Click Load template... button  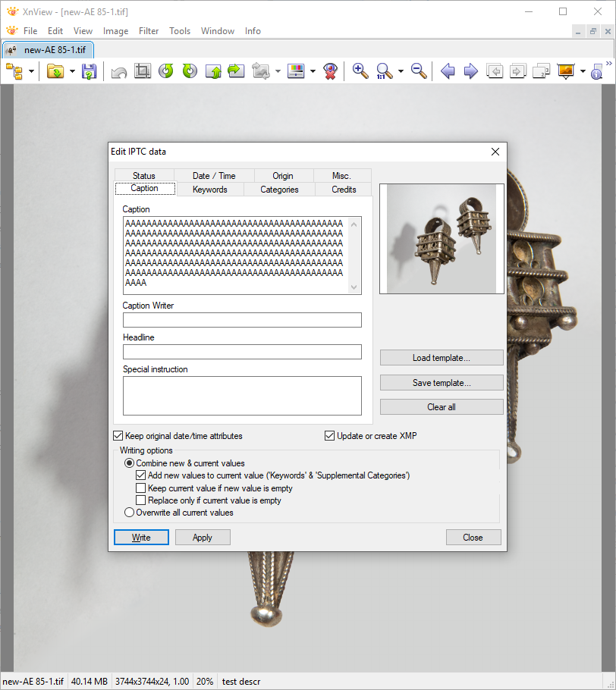click(442, 358)
